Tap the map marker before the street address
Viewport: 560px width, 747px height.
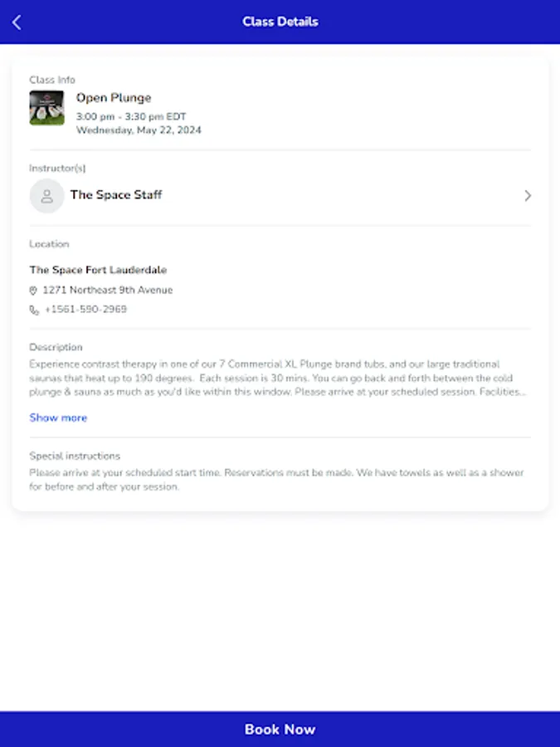(x=34, y=290)
